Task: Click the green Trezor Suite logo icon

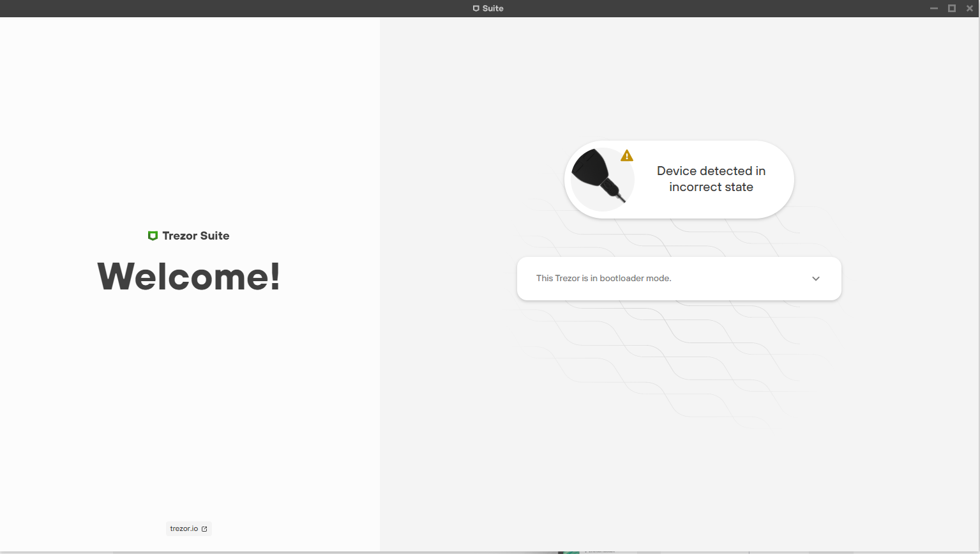Action: (x=153, y=236)
